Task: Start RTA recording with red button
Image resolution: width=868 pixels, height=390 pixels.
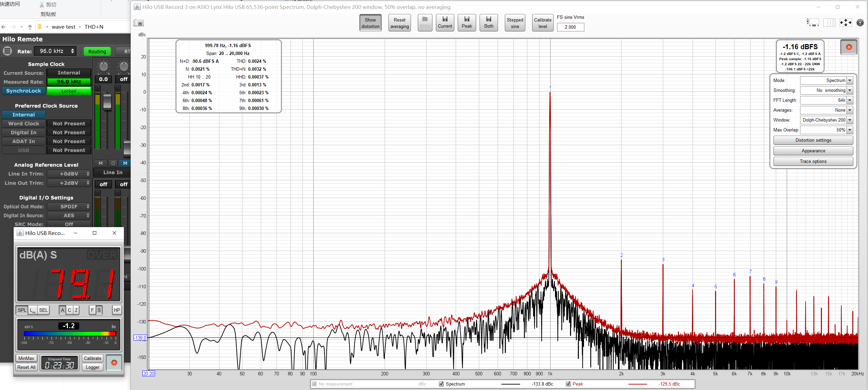Action: [x=849, y=47]
